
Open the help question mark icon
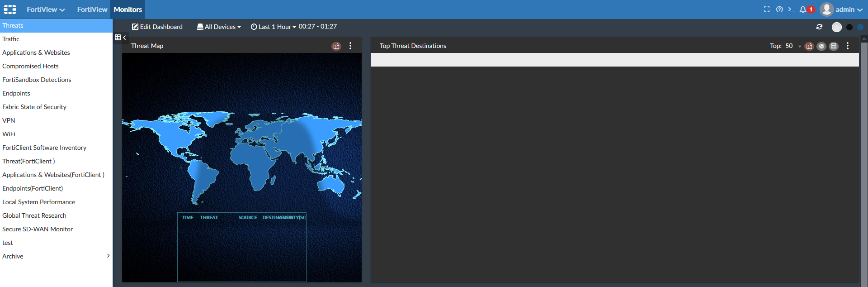coord(779,9)
